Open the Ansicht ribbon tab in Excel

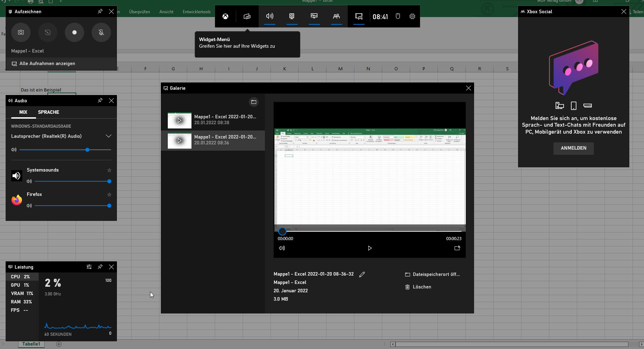[166, 12]
